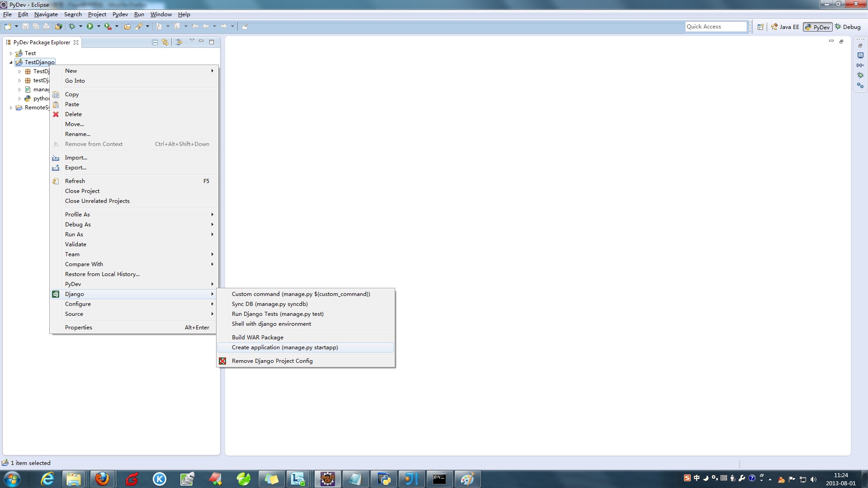Open the dropdown arrow beside the Debug bug
This screenshot has height=488, width=868.
tap(80, 26)
